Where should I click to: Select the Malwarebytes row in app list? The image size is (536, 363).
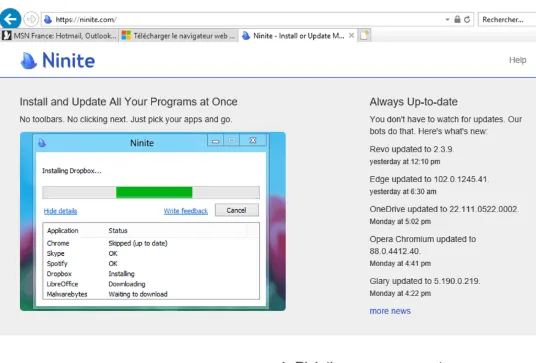tap(151, 294)
